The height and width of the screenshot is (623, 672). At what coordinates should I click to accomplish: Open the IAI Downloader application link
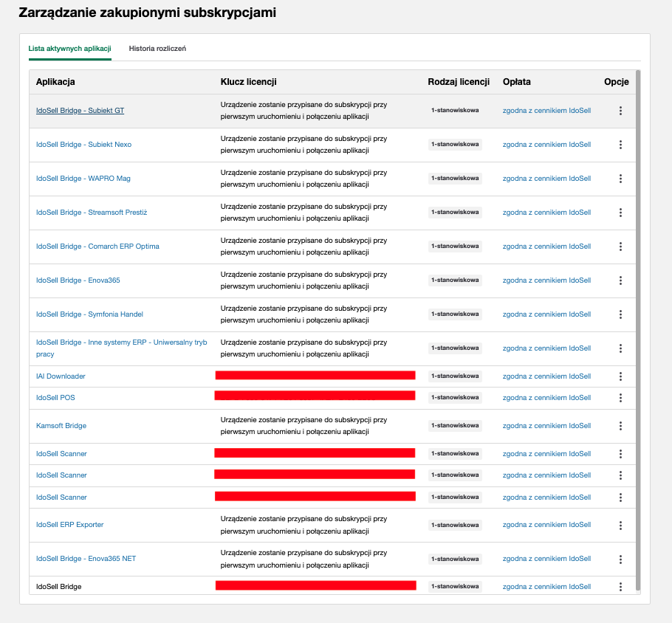pyautogui.click(x=61, y=376)
